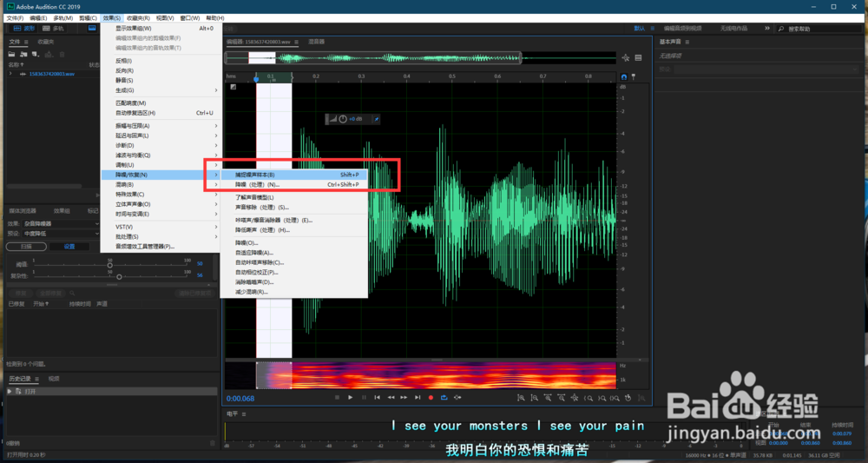Image resolution: width=868 pixels, height=463 pixels.
Task: Click the new file icon in Files panel
Action: click(x=36, y=54)
